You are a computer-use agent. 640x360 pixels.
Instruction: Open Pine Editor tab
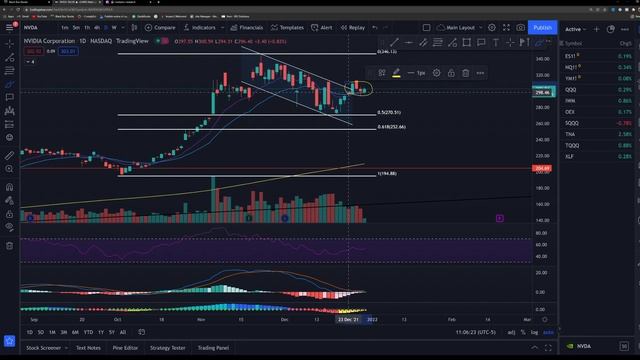coord(125,348)
